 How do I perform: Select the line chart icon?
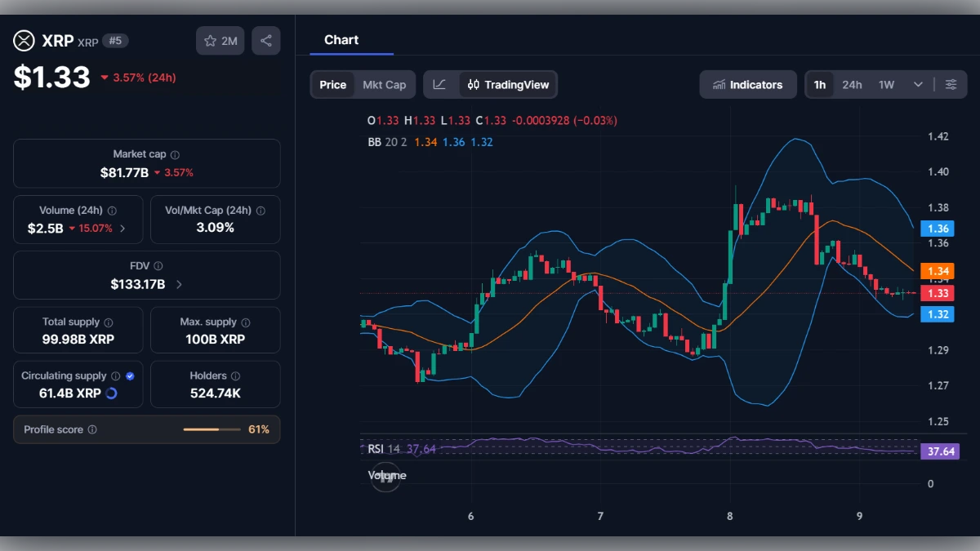[439, 84]
